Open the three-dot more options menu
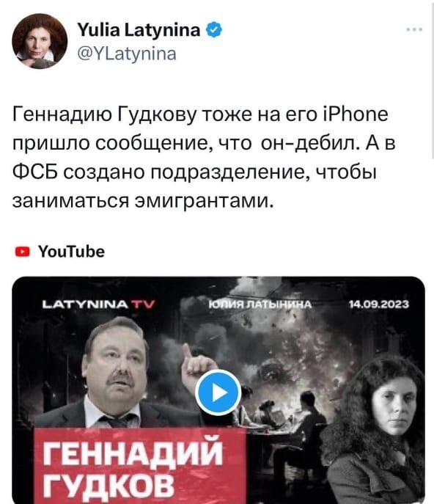 tap(414, 29)
